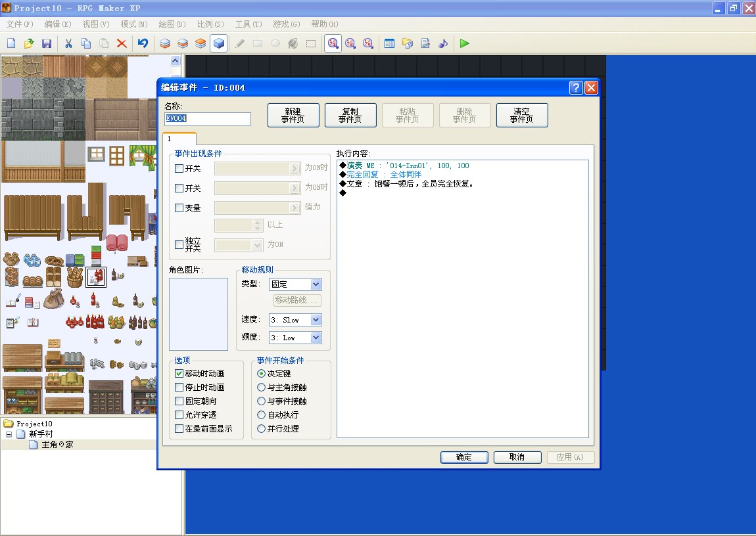
Task: Open the sound test music note icon
Action: (443, 43)
